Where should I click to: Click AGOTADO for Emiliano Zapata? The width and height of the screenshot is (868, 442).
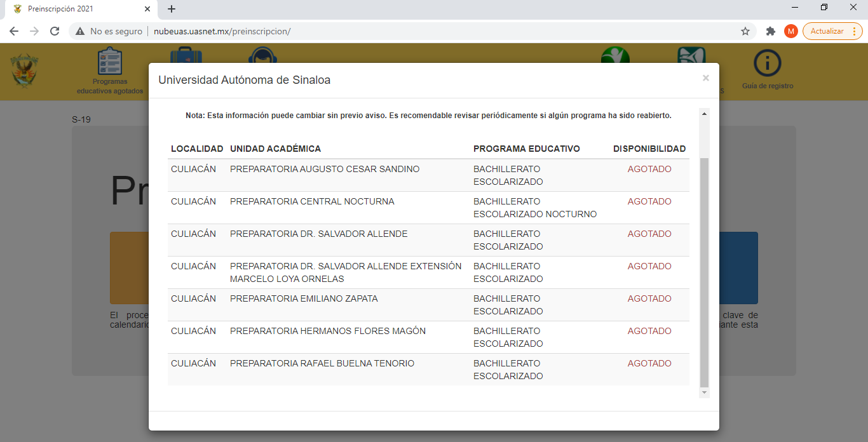[649, 298]
